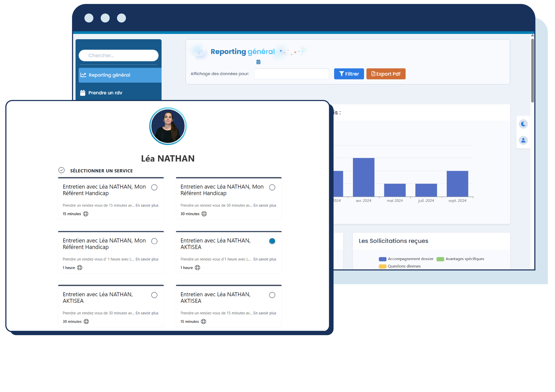Click the globe icon beside 30 minutes Référent Handicap
The height and width of the screenshot is (392, 555).
[x=204, y=214]
